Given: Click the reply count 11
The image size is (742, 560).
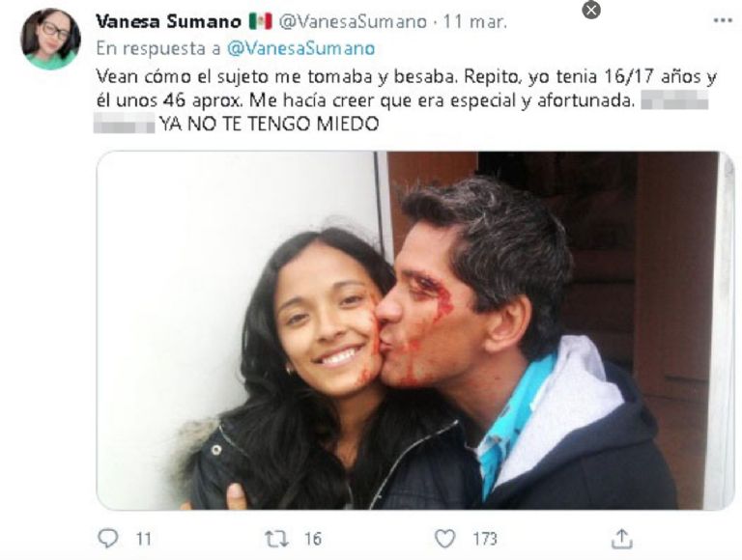Looking at the screenshot, I should [143, 539].
